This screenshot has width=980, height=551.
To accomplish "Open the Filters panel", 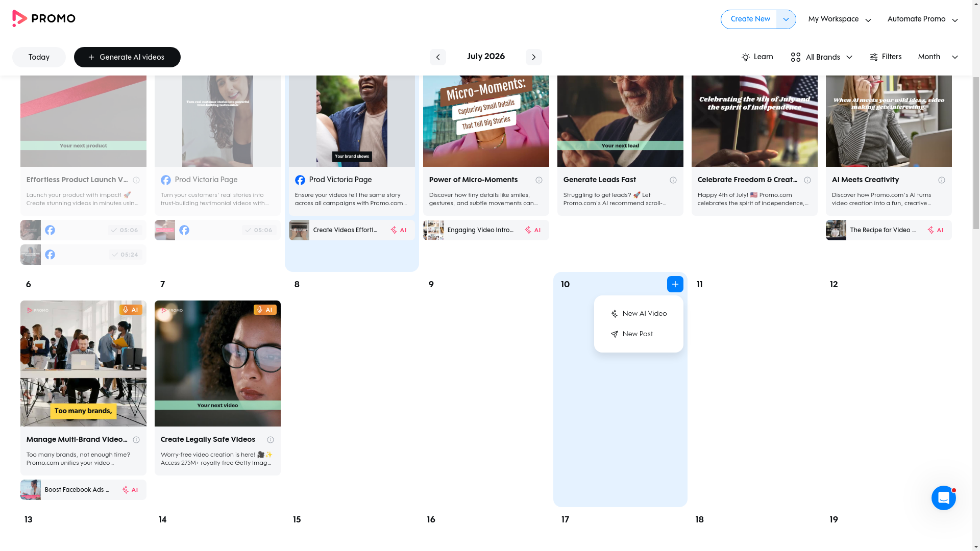I will [x=886, y=57].
